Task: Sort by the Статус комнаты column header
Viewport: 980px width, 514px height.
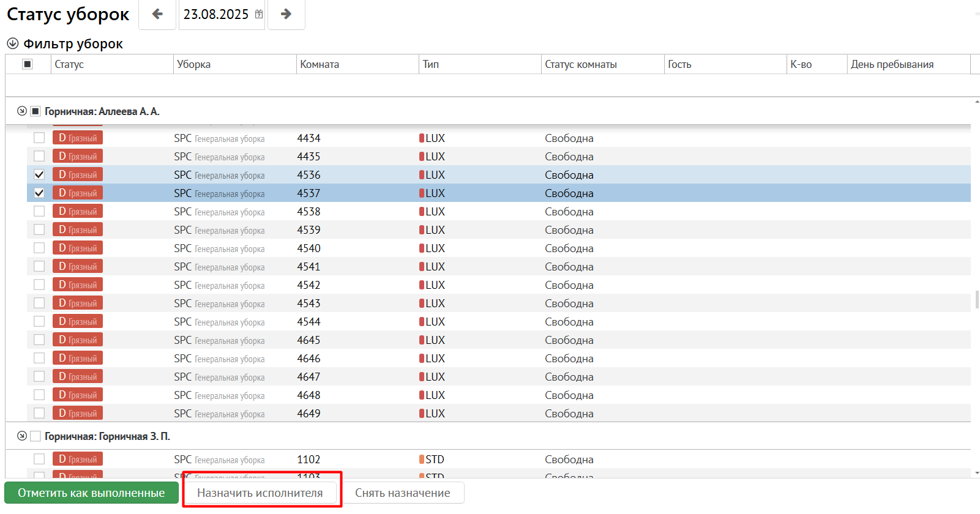Action: pyautogui.click(x=580, y=64)
